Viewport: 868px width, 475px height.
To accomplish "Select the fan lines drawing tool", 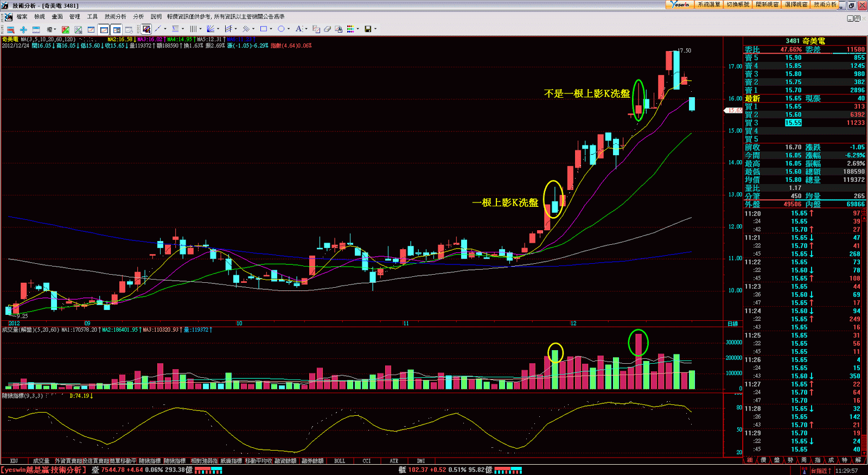I will point(210,29).
